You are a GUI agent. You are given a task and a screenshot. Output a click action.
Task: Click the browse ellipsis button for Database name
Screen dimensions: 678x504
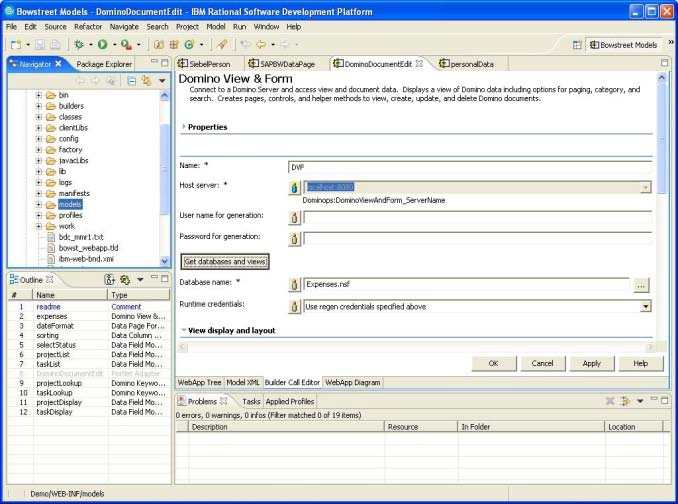tap(641, 285)
